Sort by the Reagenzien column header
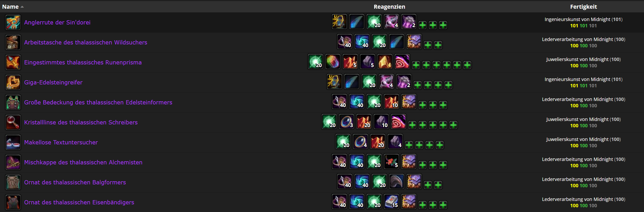The image size is (644, 212). [x=389, y=7]
